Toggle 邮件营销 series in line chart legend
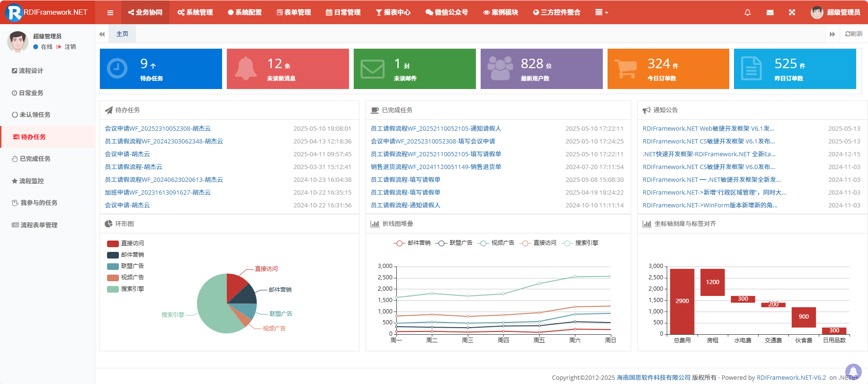 point(412,243)
